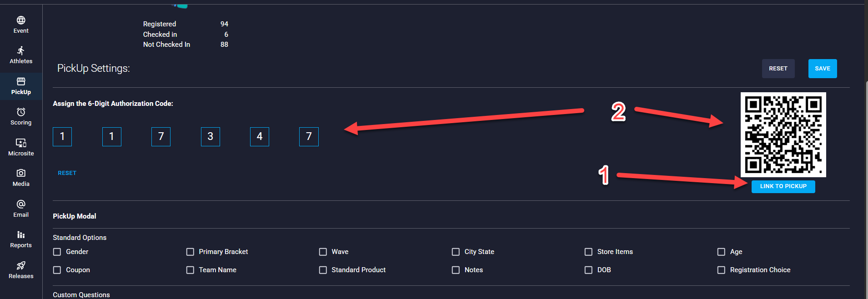This screenshot has height=299, width=868.
Task: Open Releases rocket icon
Action: pyautogui.click(x=21, y=265)
